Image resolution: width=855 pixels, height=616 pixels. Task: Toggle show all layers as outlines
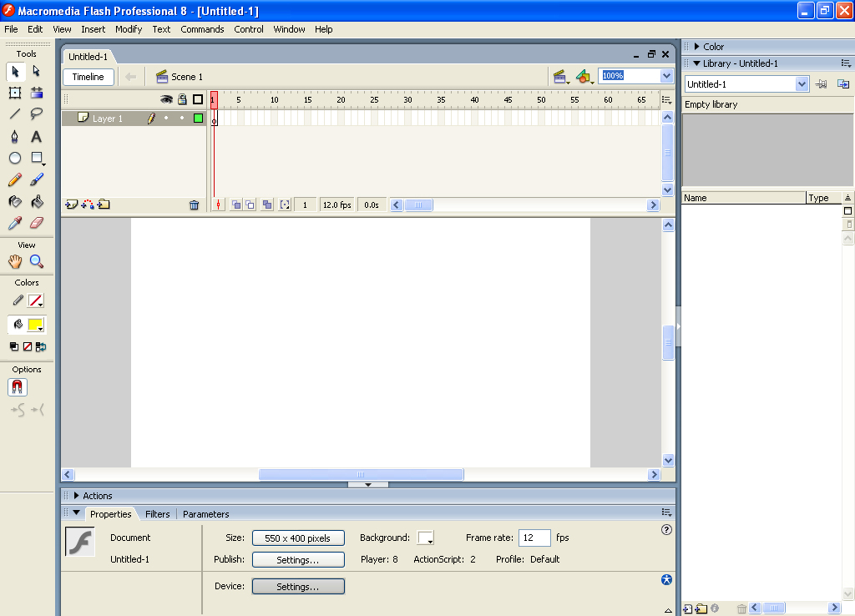pos(198,99)
